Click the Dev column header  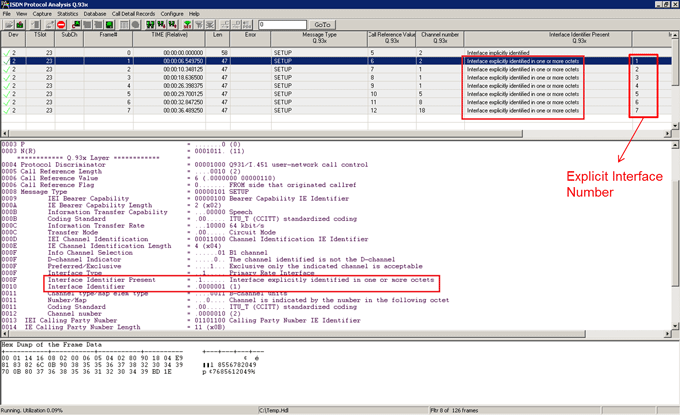coord(13,38)
